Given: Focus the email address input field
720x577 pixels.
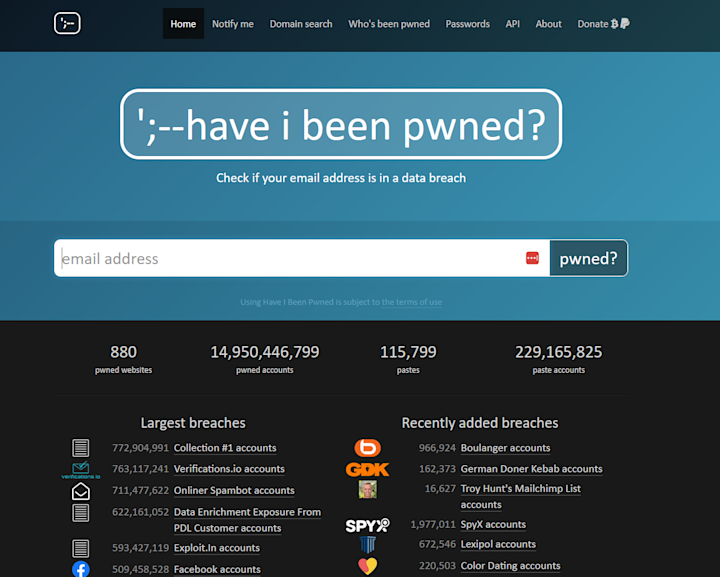Looking at the screenshot, I should (x=302, y=258).
